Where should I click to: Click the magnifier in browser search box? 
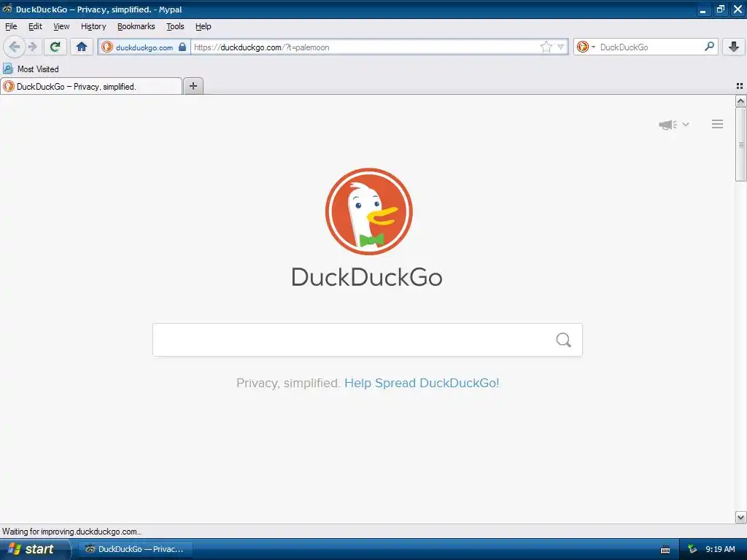(709, 47)
